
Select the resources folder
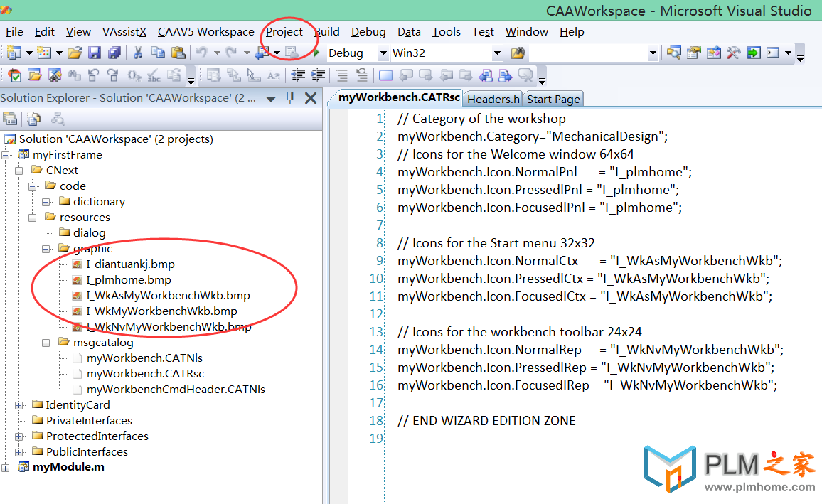coord(85,218)
